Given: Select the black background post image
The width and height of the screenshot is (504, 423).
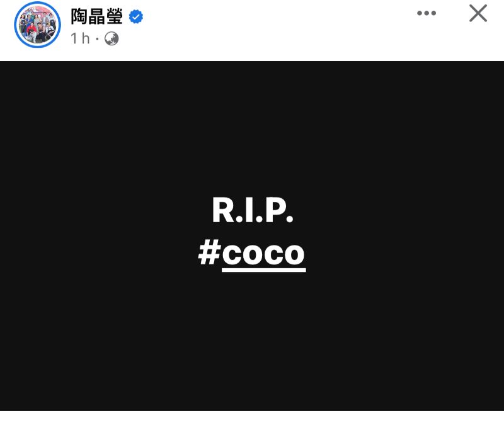Looking at the screenshot, I should pos(252,236).
